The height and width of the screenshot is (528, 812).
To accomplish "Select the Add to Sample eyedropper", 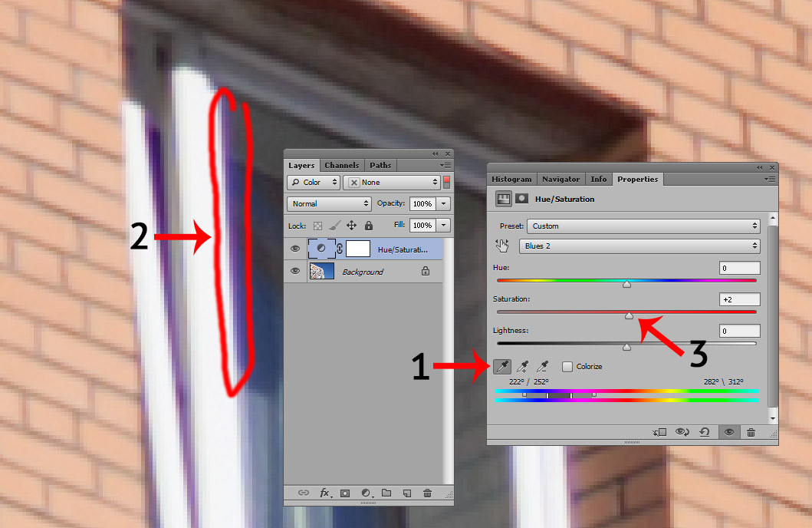I will click(x=522, y=367).
